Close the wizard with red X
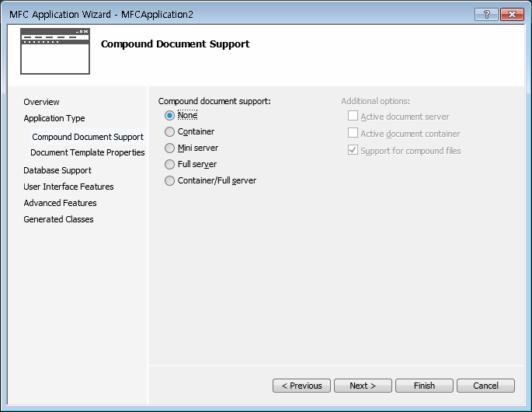This screenshot has width=532, height=412. click(512, 14)
